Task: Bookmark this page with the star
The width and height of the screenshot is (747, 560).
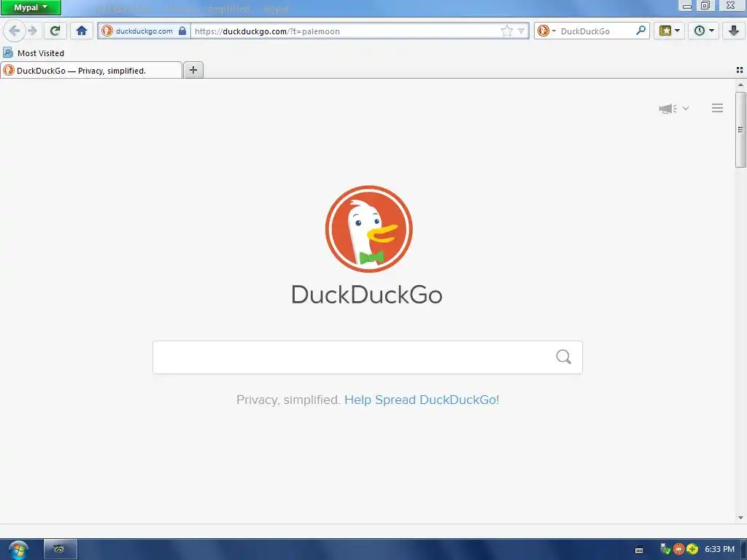Action: pyautogui.click(x=506, y=31)
